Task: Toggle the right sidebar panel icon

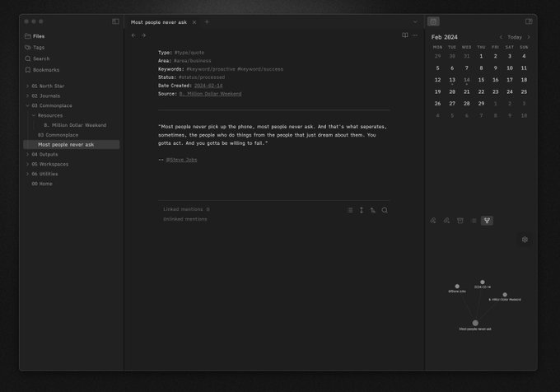Action: click(529, 21)
